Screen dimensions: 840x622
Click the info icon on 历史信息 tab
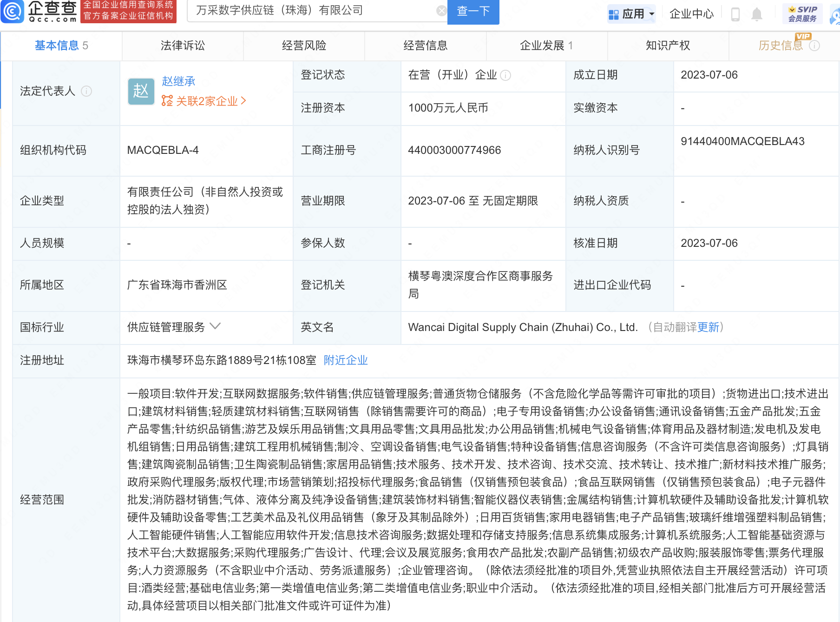pos(814,46)
